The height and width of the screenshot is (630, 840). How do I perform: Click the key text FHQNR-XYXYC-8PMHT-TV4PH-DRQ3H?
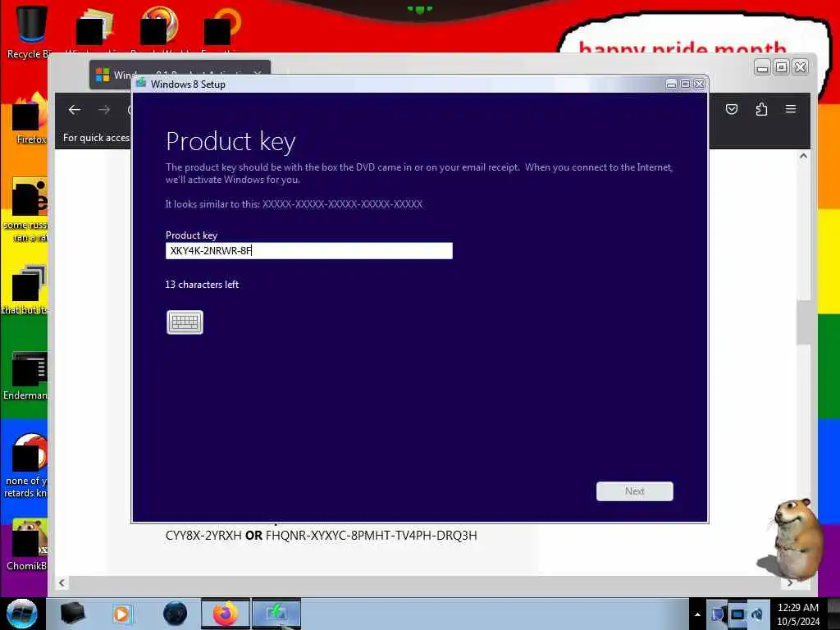[x=372, y=536]
